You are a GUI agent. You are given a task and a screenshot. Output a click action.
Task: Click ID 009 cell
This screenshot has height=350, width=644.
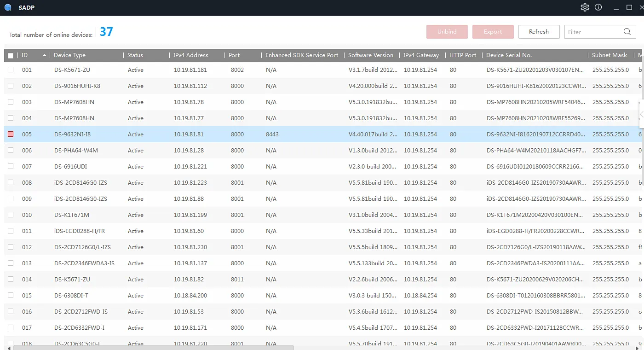coord(27,199)
